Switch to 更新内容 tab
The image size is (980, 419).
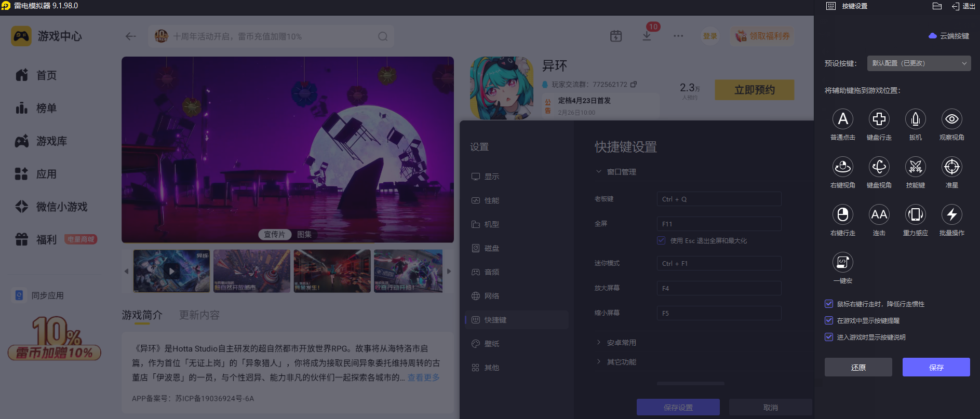coord(199,315)
